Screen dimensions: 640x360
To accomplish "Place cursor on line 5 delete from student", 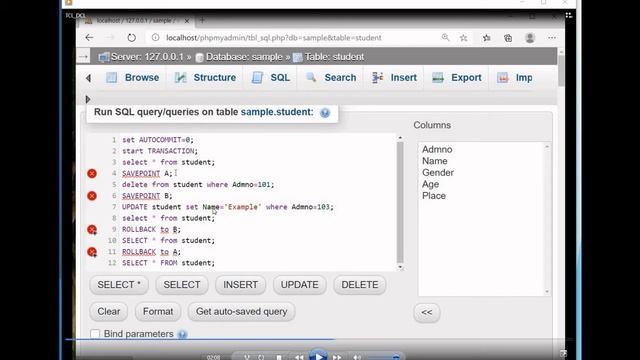I will 198,184.
